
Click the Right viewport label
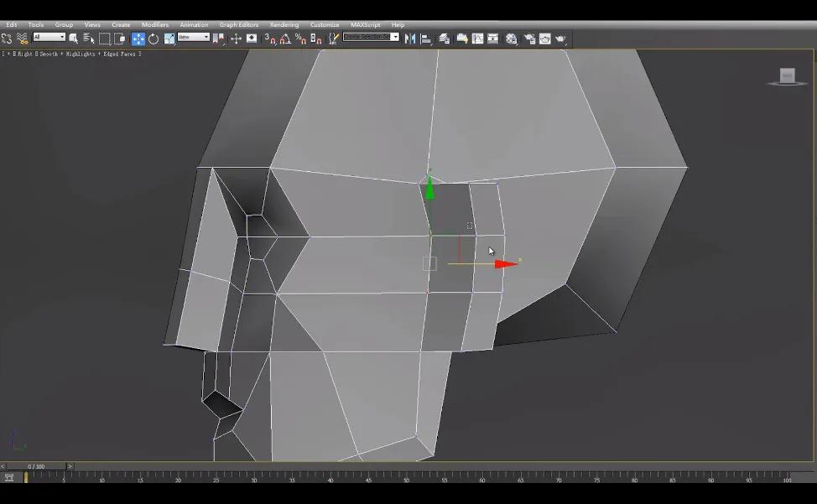27,53
